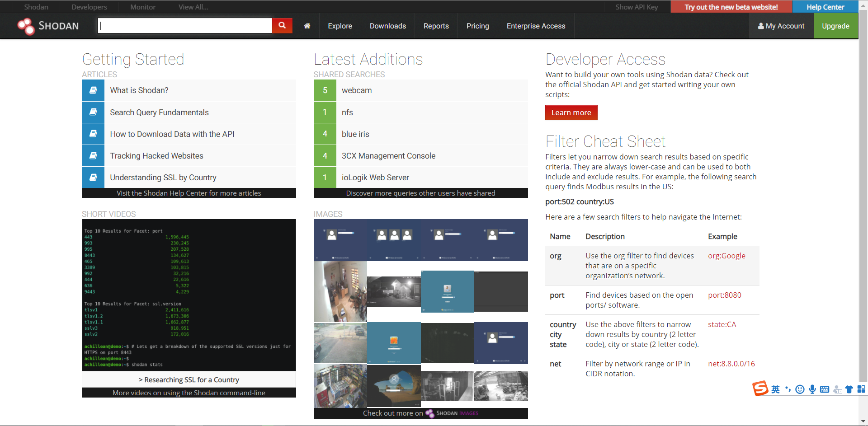The width and height of the screenshot is (868, 426).
Task: Toggle the 英 language mode in the IME bar
Action: click(775, 389)
